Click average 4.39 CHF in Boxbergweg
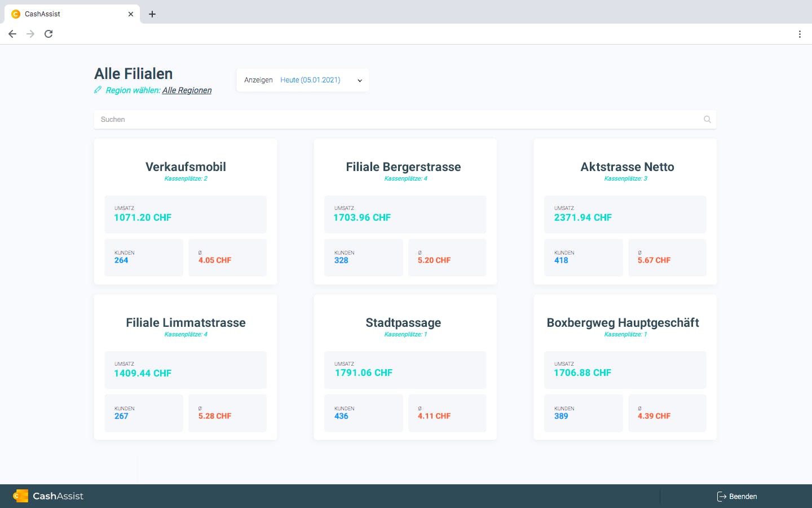The image size is (812, 508). pos(654,416)
